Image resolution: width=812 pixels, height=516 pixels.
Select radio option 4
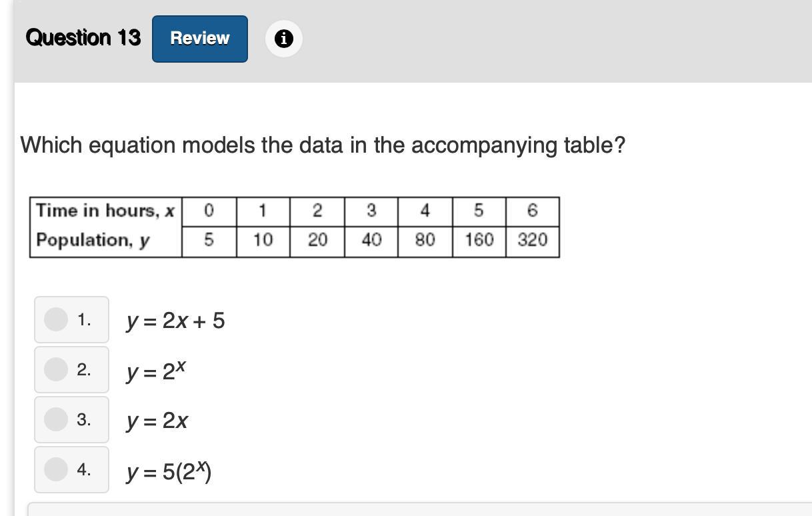coord(56,469)
